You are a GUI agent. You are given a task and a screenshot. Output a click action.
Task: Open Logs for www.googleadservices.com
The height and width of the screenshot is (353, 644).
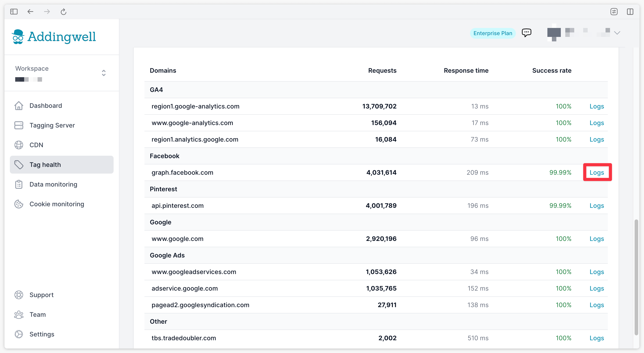coord(597,272)
